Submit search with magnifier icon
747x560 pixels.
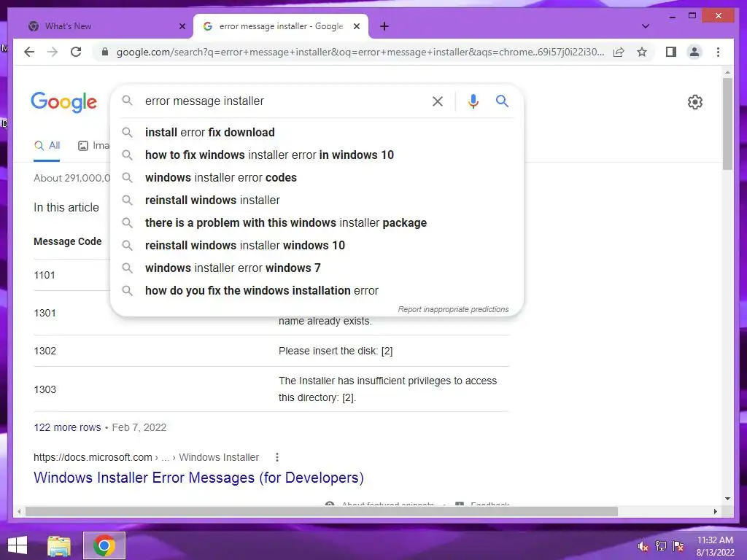[502, 101]
